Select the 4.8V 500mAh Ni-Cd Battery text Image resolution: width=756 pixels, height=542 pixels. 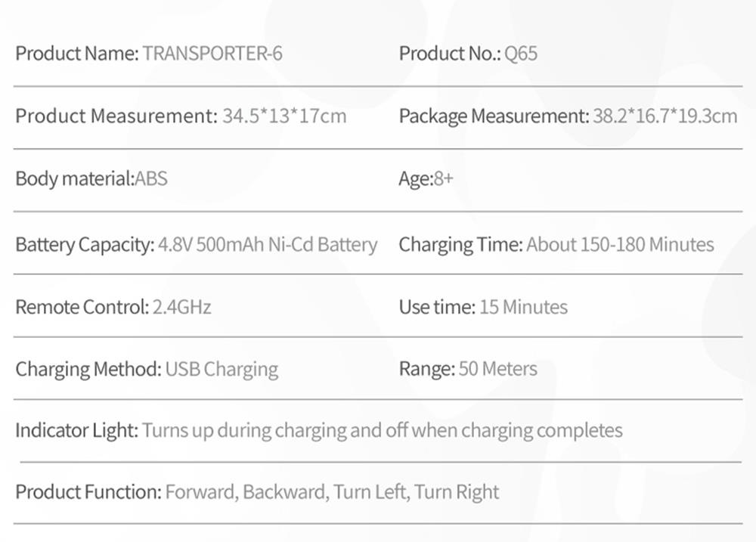[x=268, y=245]
